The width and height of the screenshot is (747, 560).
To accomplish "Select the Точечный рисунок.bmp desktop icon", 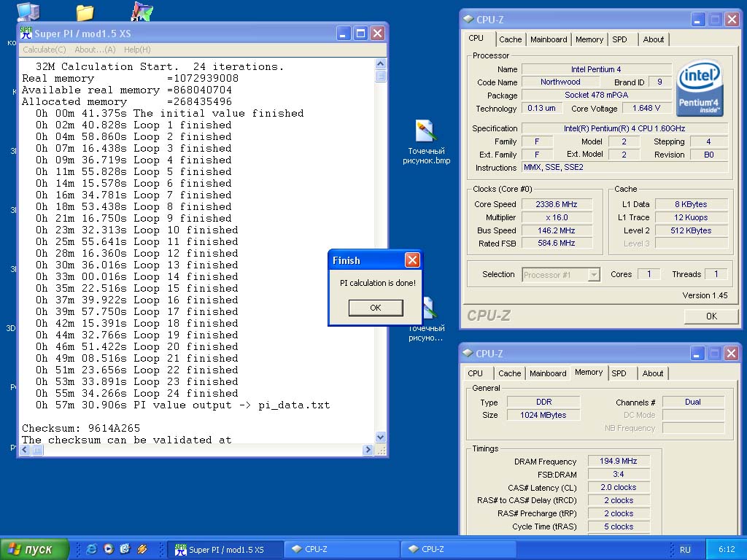I will click(426, 142).
